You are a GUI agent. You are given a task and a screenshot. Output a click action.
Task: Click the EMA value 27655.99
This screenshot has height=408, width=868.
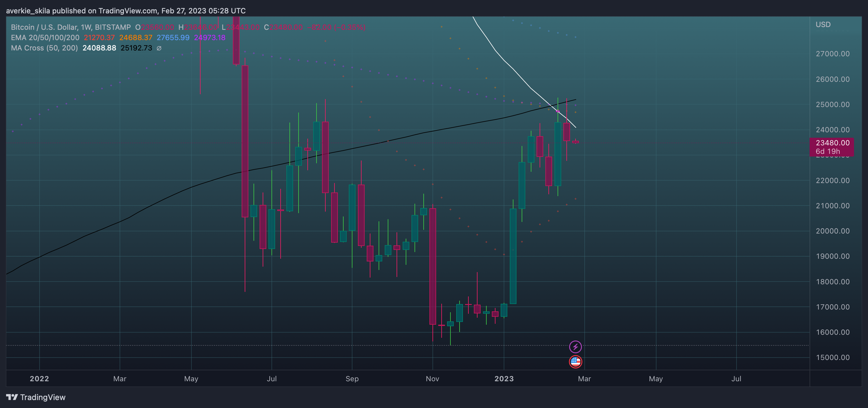(173, 38)
